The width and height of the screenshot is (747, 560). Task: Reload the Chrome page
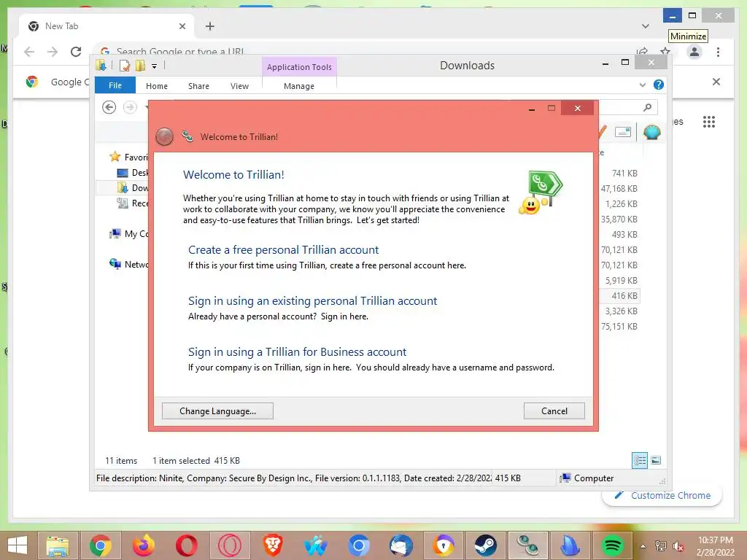tap(76, 52)
